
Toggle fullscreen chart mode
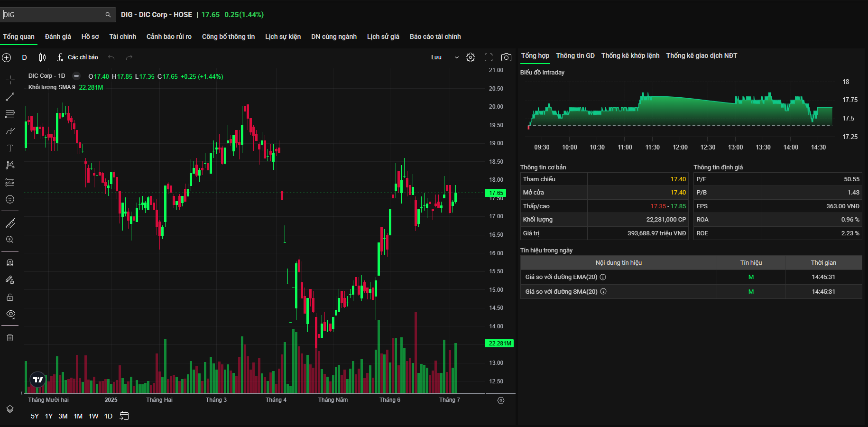(x=489, y=57)
